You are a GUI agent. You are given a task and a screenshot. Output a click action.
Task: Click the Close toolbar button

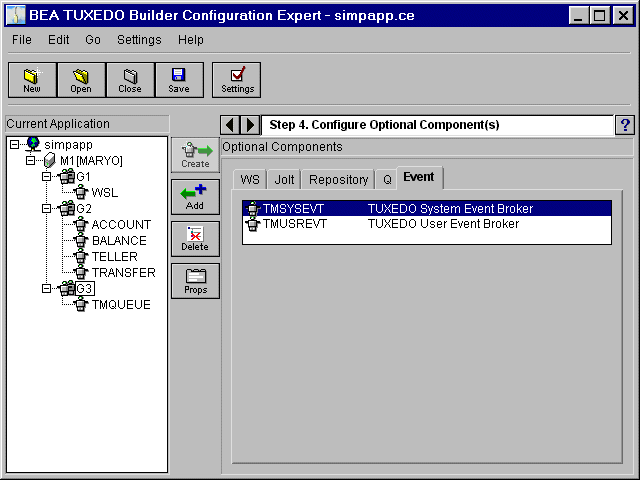[130, 80]
